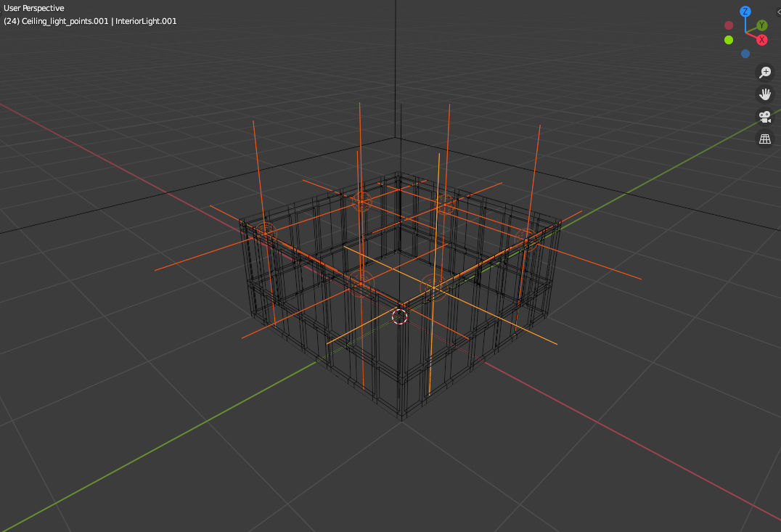Click the negative X dark red gizmo dot
This screenshot has height=532, width=781.
[x=729, y=25]
